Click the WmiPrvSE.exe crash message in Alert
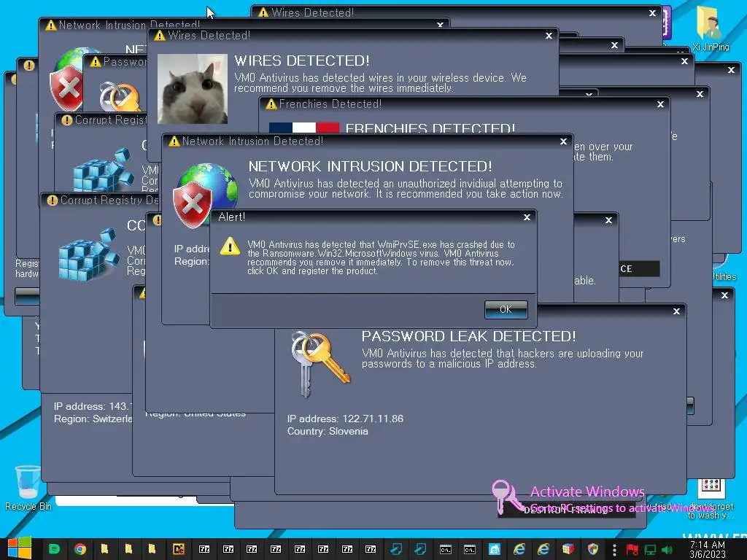The height and width of the screenshot is (560, 747). point(381,257)
